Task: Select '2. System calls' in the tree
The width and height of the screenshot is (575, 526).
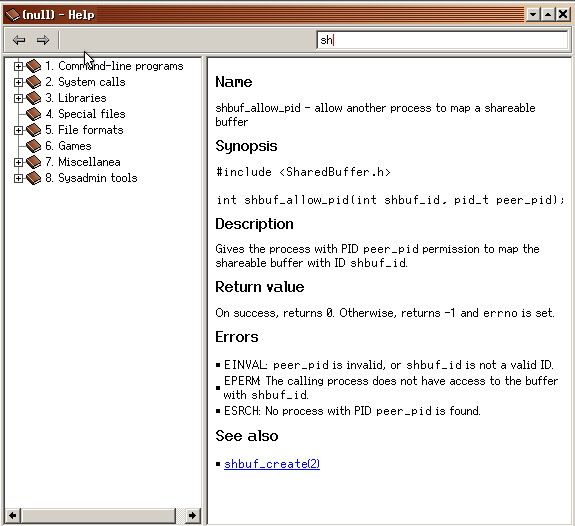Action: pyautogui.click(x=85, y=82)
